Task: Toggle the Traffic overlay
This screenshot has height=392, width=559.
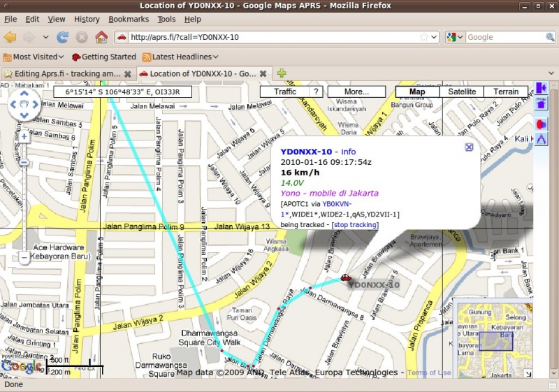Action: [285, 92]
